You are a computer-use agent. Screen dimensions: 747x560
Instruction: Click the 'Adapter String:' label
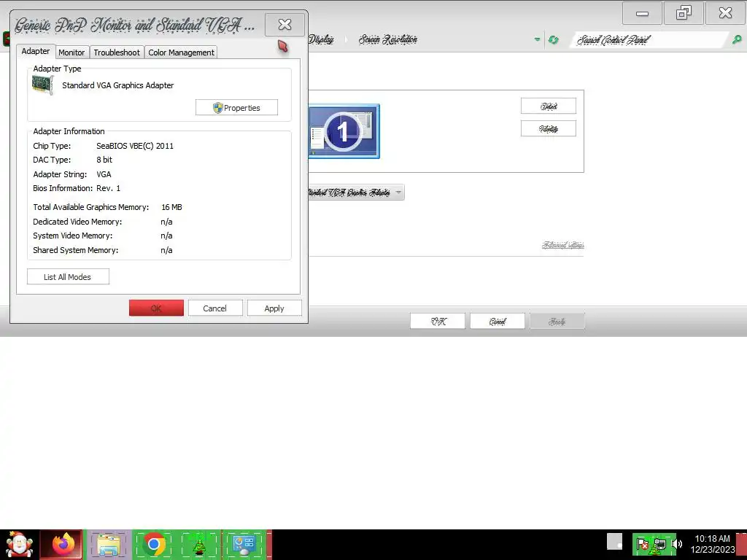point(60,174)
